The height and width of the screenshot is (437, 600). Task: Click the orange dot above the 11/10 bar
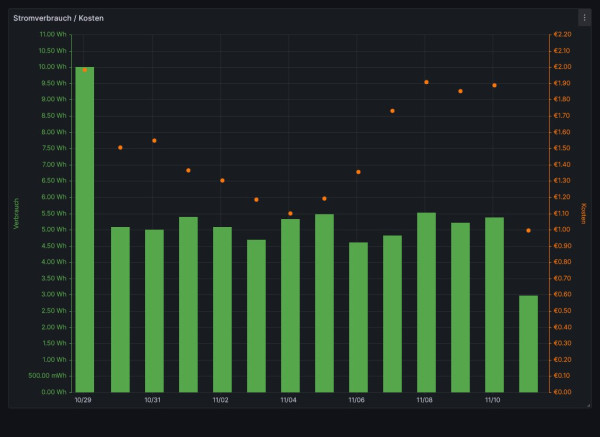pos(494,85)
